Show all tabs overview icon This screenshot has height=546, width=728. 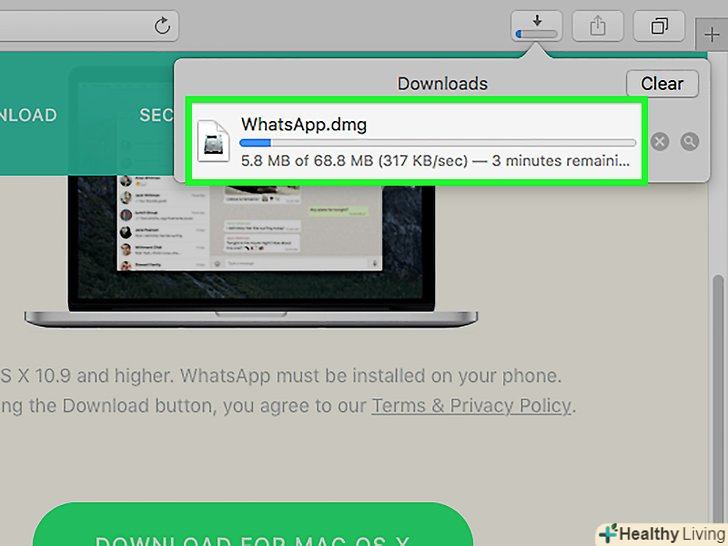click(659, 26)
